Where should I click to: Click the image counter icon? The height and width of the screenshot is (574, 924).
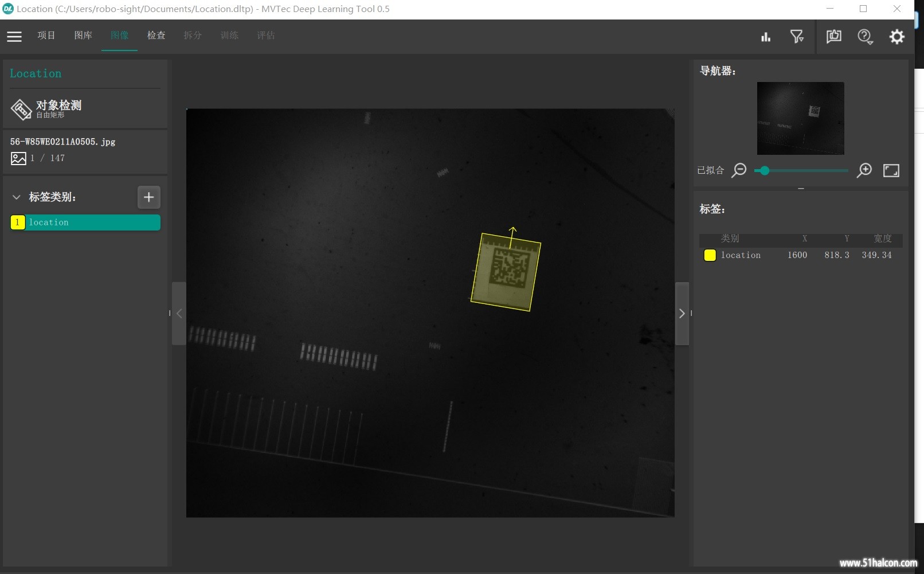(18, 158)
